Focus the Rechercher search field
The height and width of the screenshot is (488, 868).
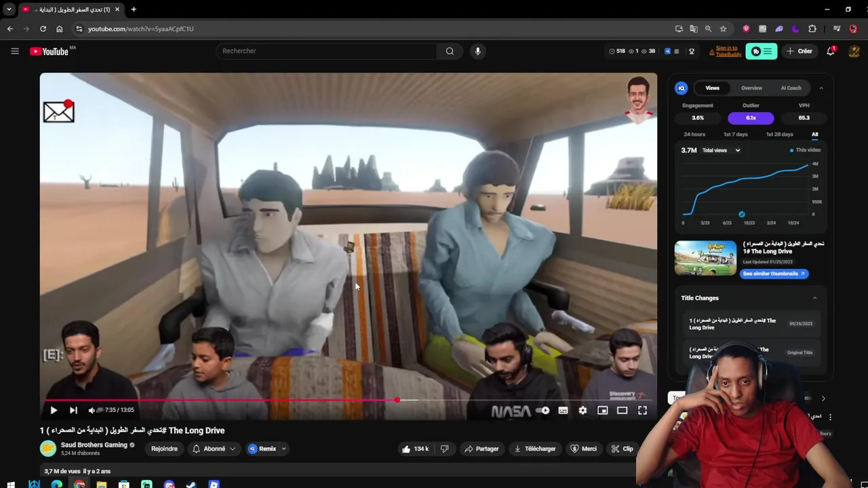click(x=327, y=51)
